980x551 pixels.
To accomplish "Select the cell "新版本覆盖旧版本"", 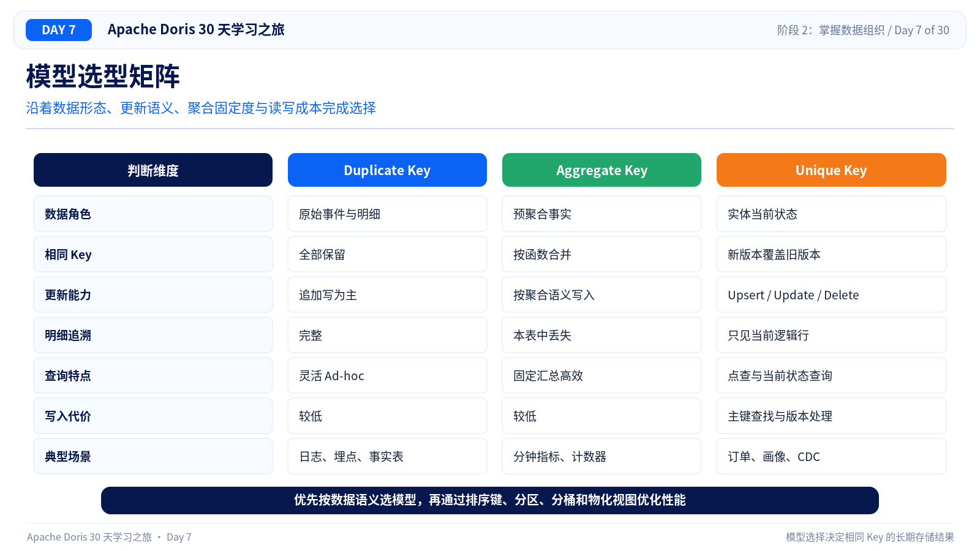I will 831,254.
